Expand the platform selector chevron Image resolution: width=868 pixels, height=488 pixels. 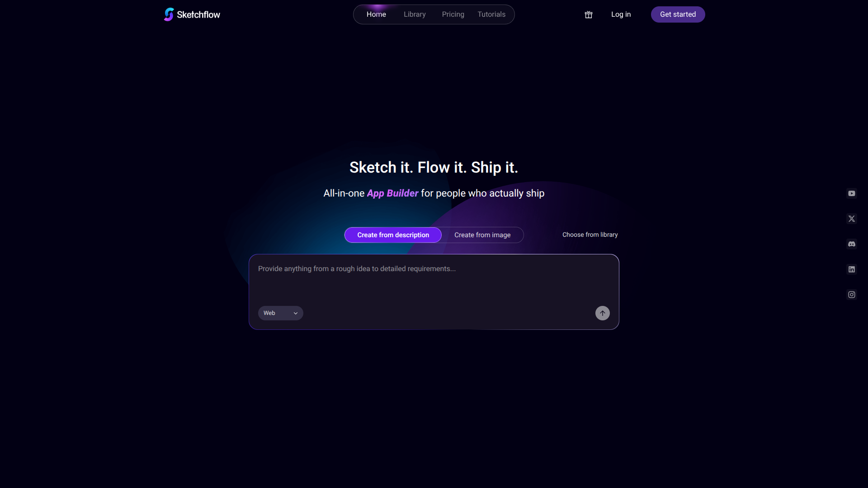coord(296,313)
